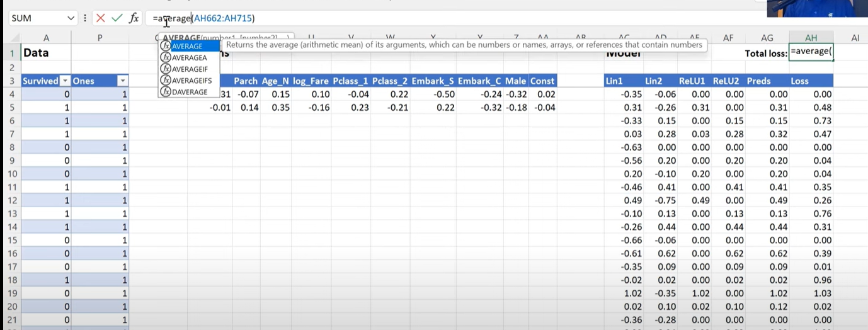Click the fx icon beside AVERAGEA suggestion
The image size is (868, 330).
[166, 58]
